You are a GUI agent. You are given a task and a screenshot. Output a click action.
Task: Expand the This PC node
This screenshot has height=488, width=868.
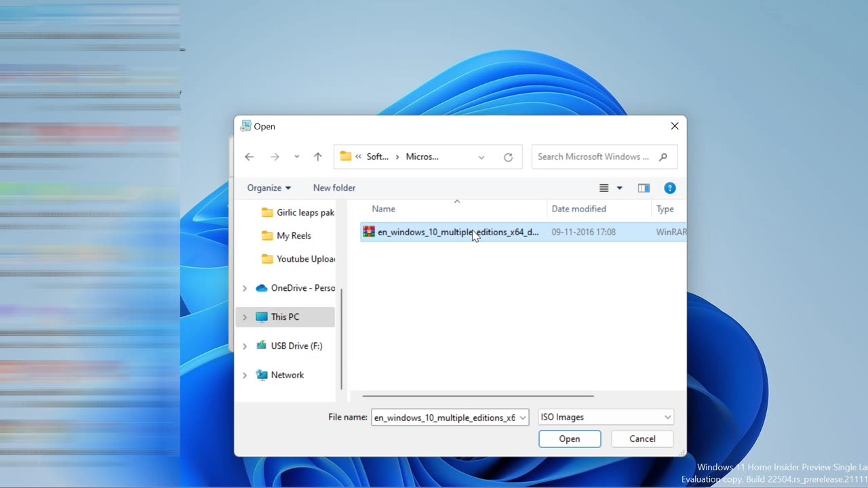click(245, 317)
